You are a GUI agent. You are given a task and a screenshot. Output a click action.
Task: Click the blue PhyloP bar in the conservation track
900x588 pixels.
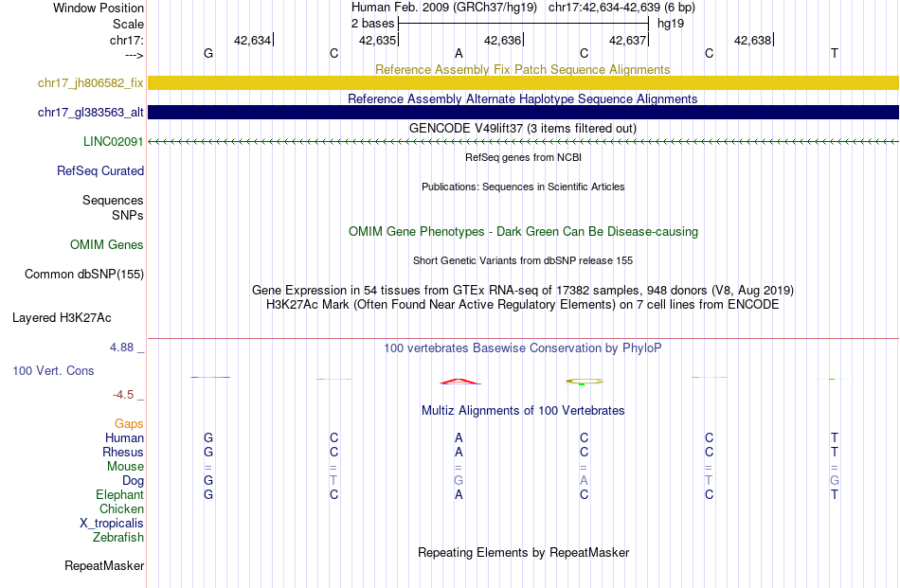[x=210, y=378]
